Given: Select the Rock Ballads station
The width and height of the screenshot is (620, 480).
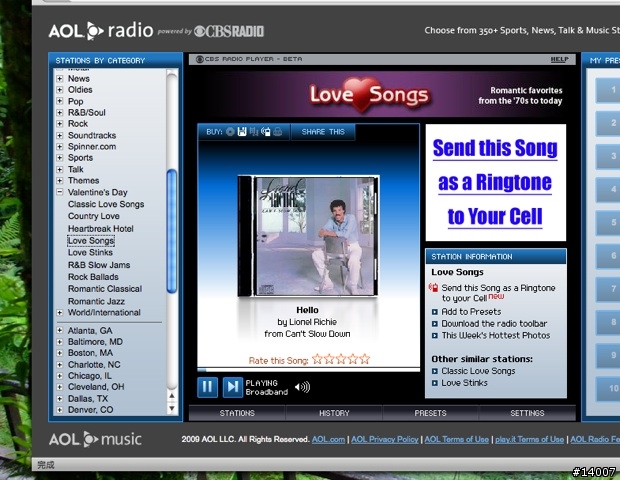Looking at the screenshot, I should tap(93, 277).
